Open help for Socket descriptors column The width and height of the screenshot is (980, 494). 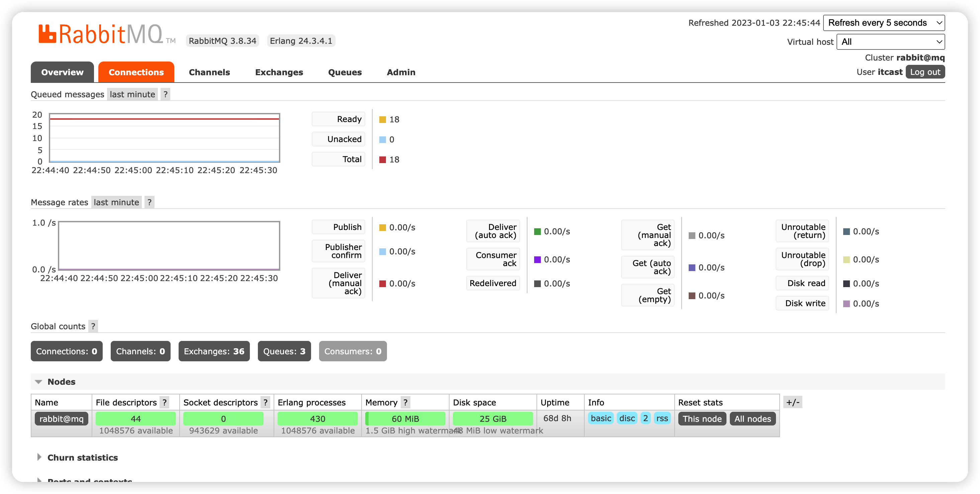click(x=266, y=402)
